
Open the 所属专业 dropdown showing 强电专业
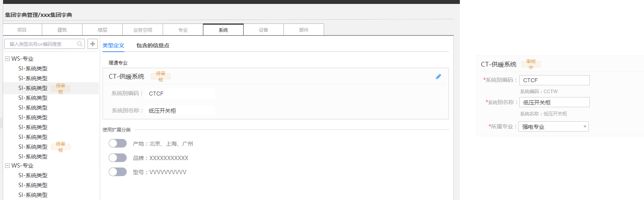pyautogui.click(x=553, y=126)
